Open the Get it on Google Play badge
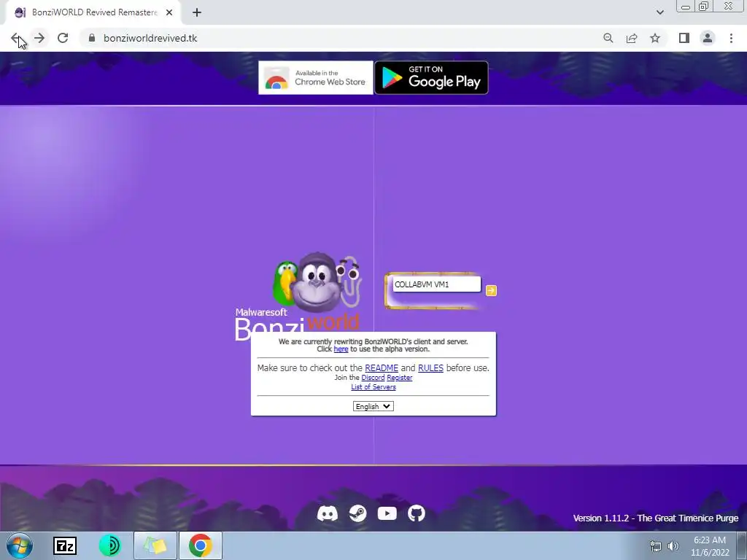The image size is (747, 560). coord(431,77)
